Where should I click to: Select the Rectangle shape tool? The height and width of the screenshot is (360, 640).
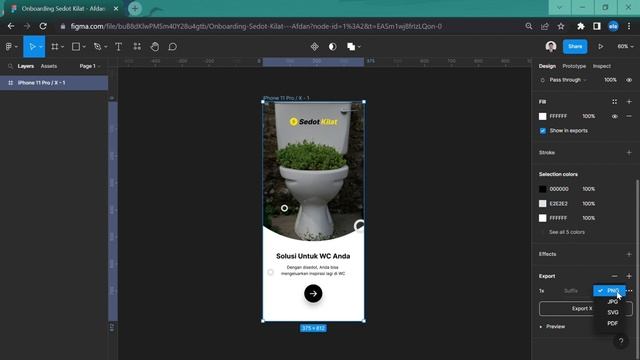point(76,47)
